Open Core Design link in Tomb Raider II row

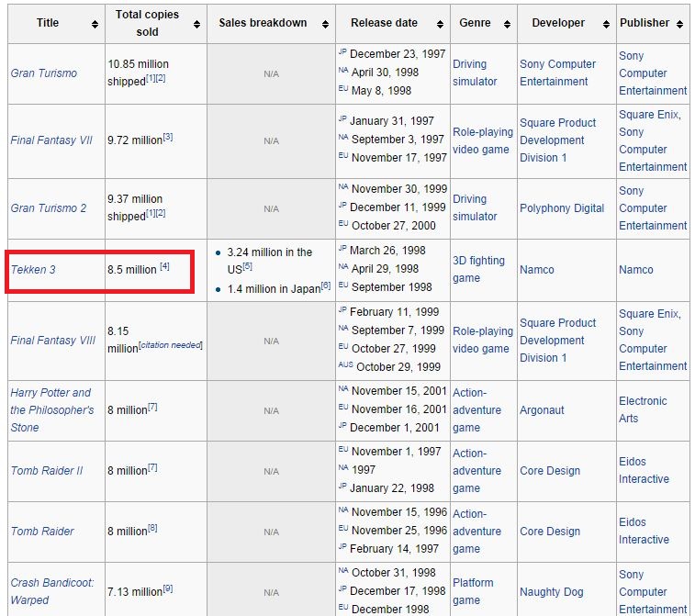[550, 471]
